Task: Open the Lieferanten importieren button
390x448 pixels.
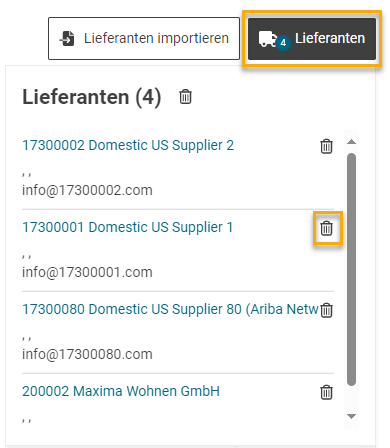Action: 144,39
